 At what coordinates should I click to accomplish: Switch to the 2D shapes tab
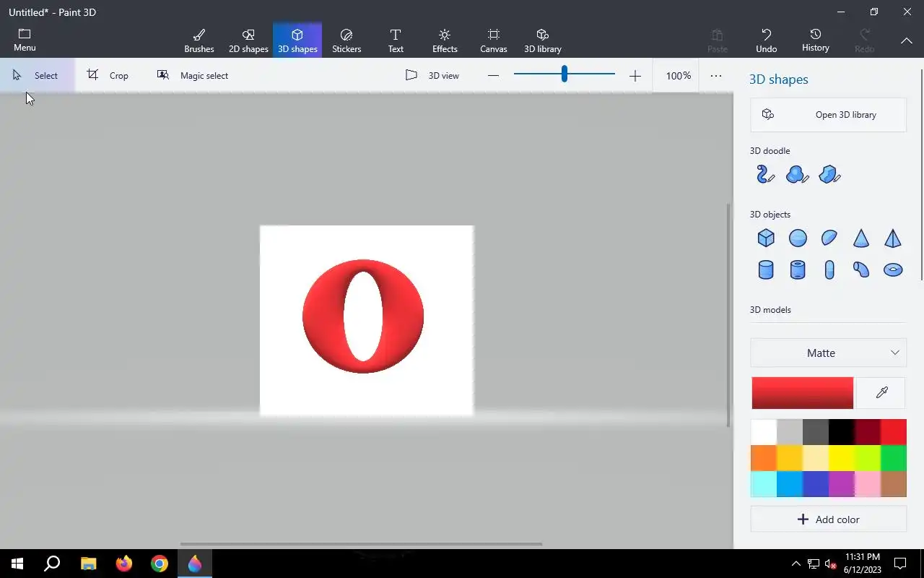[x=248, y=40]
